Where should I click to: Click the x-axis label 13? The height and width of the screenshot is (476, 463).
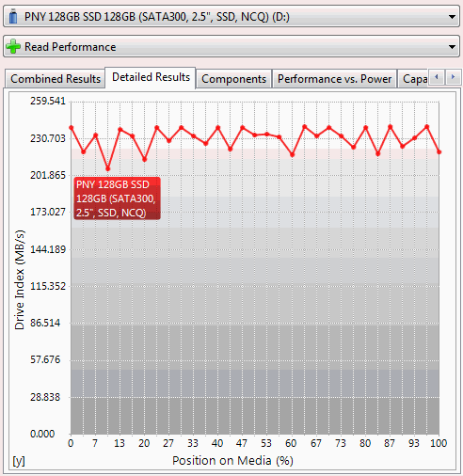tap(120, 443)
